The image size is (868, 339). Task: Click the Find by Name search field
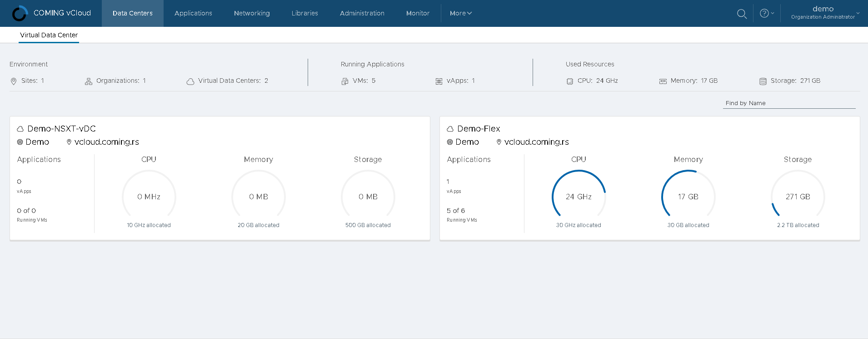tap(789, 103)
